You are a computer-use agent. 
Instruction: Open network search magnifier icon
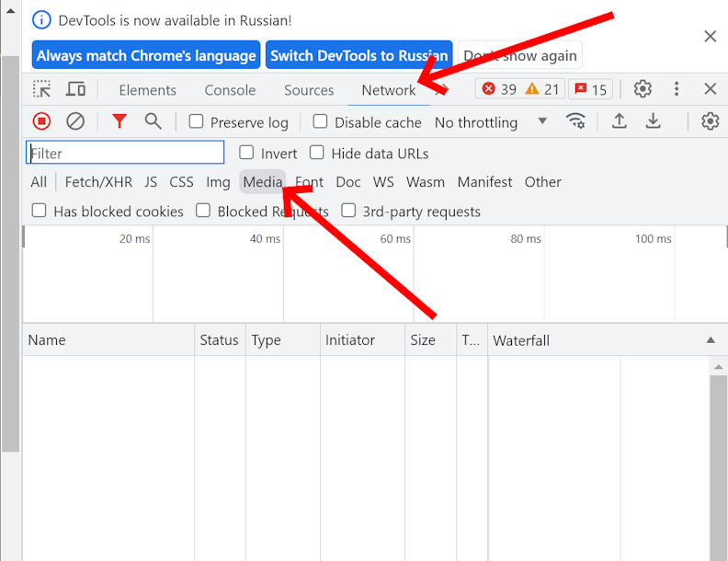(154, 121)
